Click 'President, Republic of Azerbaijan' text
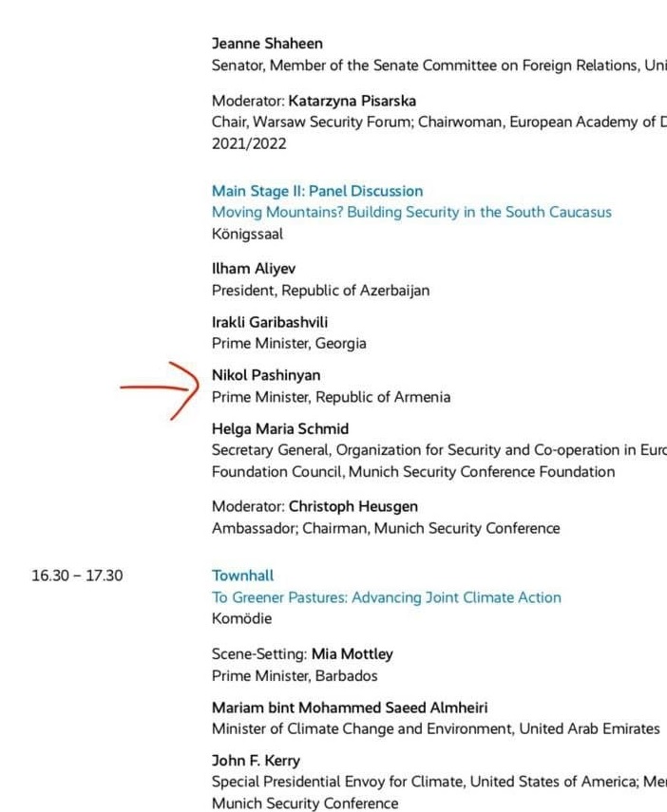Screen dimensions: 667x812 point(320,291)
